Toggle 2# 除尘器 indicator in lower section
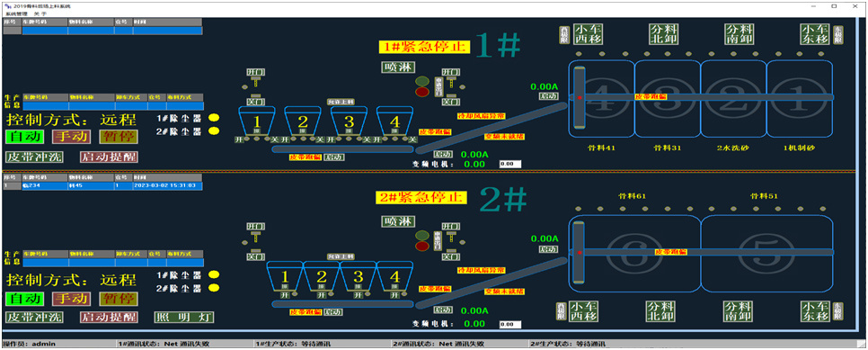 tap(214, 288)
